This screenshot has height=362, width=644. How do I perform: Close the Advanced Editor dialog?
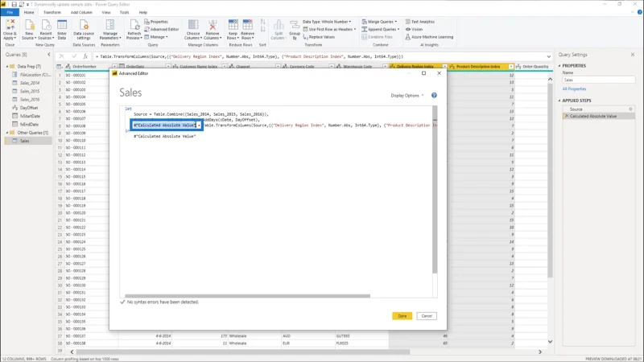click(439, 73)
